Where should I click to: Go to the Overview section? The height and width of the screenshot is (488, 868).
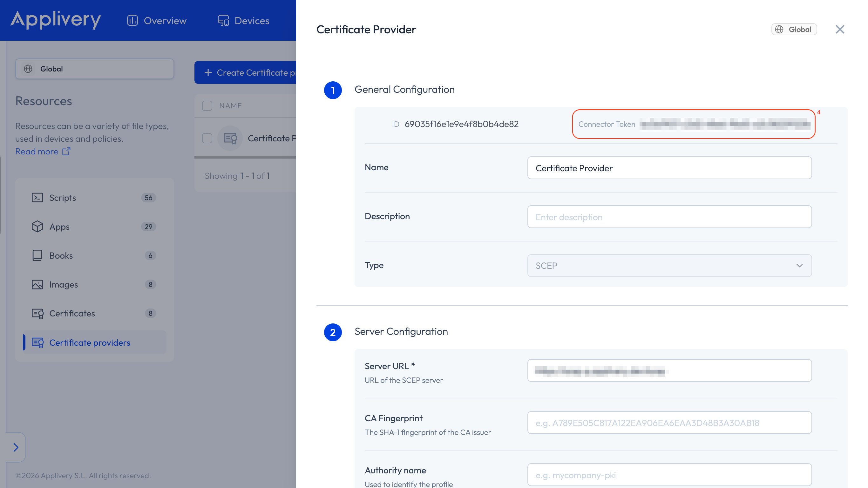[x=165, y=21]
